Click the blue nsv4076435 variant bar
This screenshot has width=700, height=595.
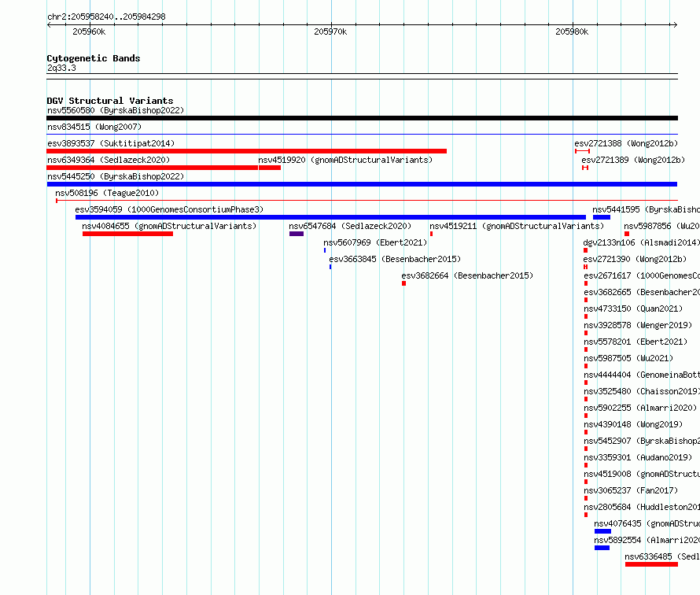click(602, 531)
